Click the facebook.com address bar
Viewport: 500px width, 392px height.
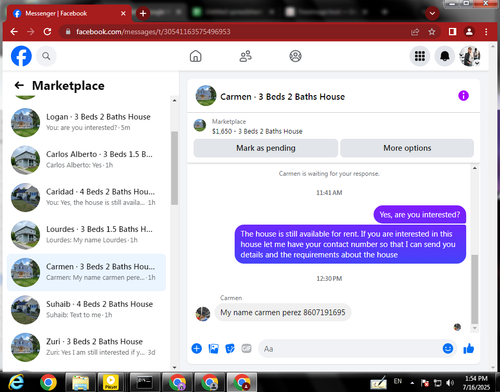tap(233, 32)
